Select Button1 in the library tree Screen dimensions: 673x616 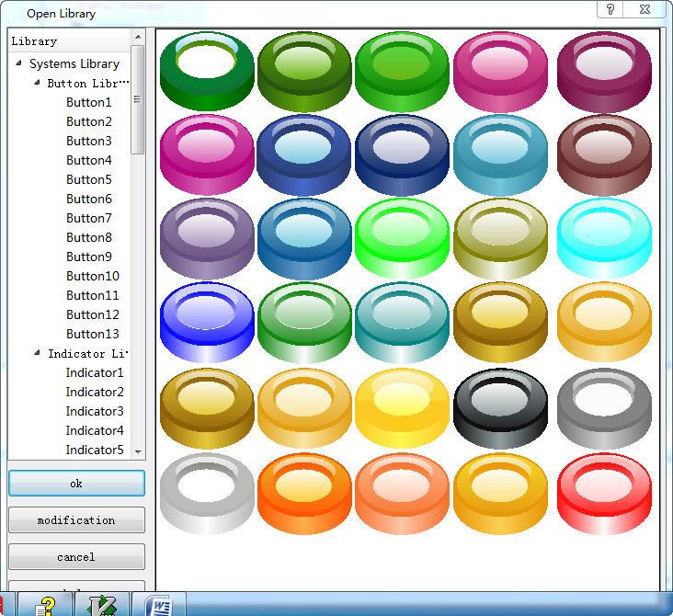89,102
